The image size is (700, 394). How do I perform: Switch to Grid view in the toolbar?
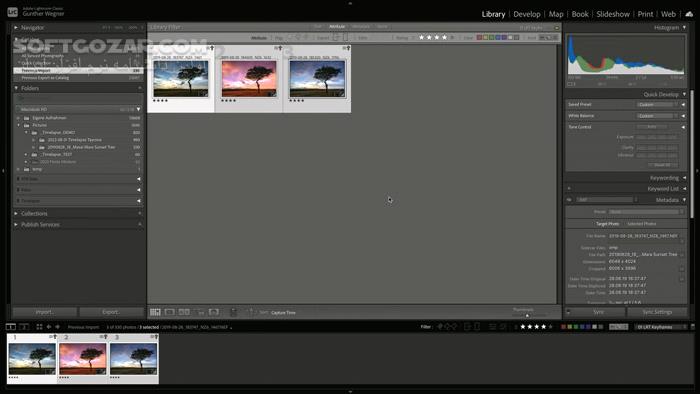pos(155,312)
